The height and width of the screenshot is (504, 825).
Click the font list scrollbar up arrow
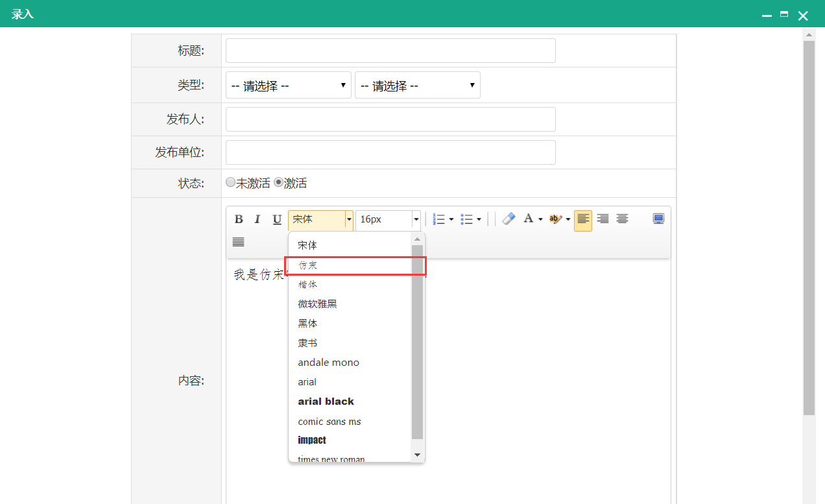[x=417, y=239]
